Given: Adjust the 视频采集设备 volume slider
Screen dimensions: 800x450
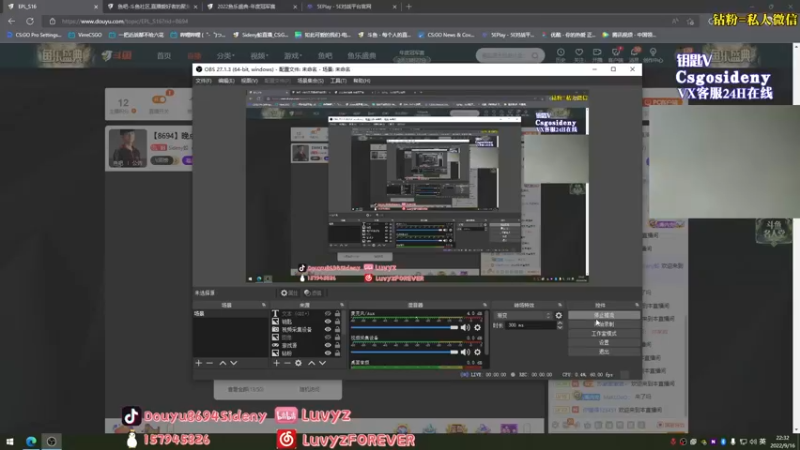Looking at the screenshot, I should click(x=405, y=352).
